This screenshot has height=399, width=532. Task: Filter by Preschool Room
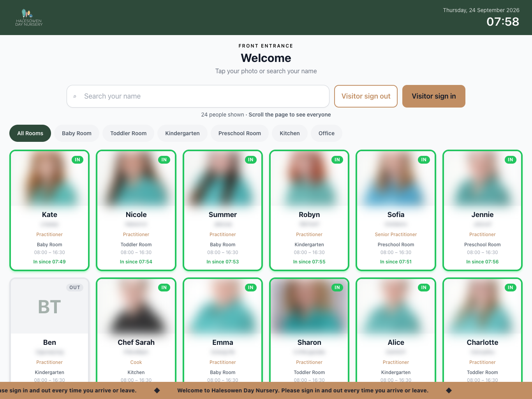tap(240, 133)
